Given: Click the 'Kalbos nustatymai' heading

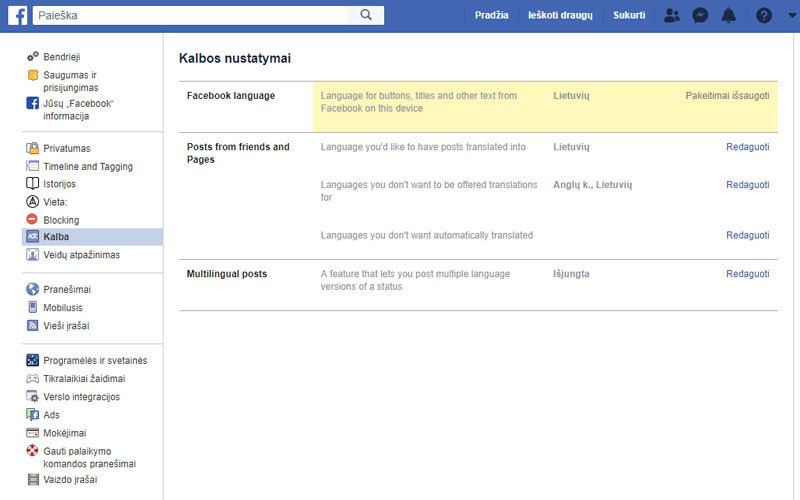Looking at the screenshot, I should pyautogui.click(x=235, y=58).
